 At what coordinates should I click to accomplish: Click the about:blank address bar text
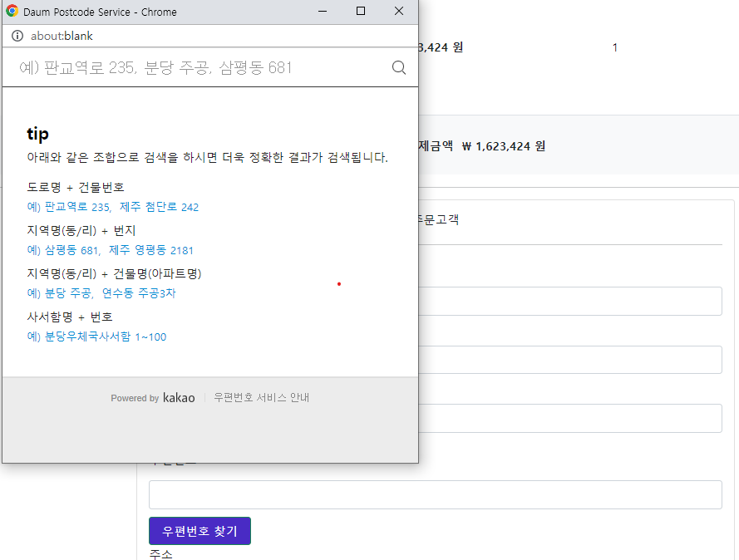pos(62,36)
